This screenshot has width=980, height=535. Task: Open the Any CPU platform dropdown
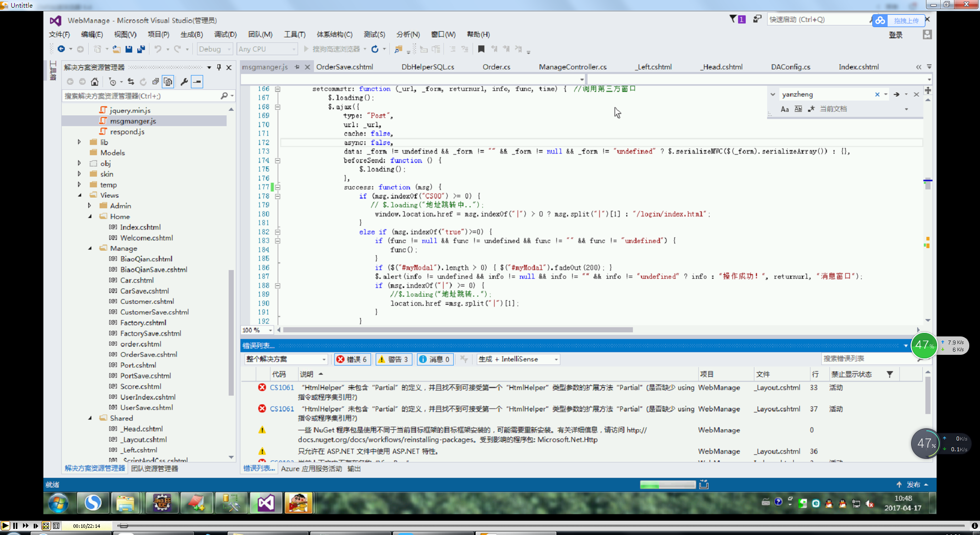click(x=267, y=49)
